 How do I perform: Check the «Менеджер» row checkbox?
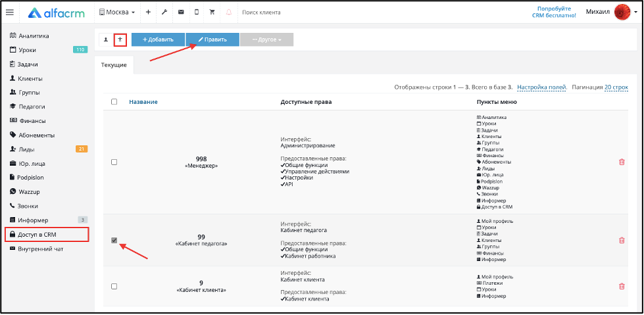[x=114, y=162]
